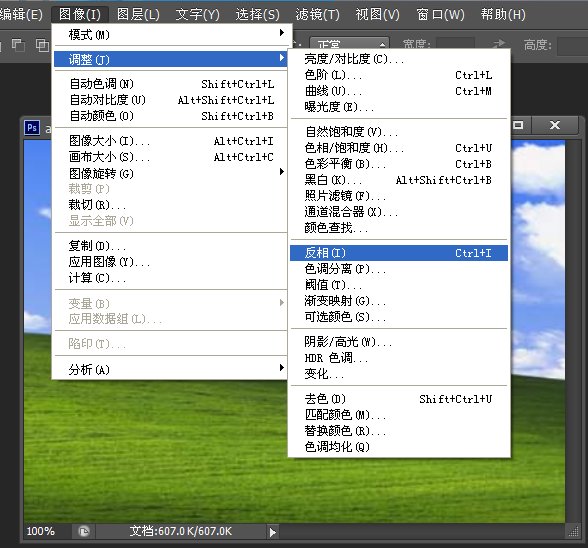
Task: Open 色相/饱和度(H) adjustment
Action: (x=399, y=148)
